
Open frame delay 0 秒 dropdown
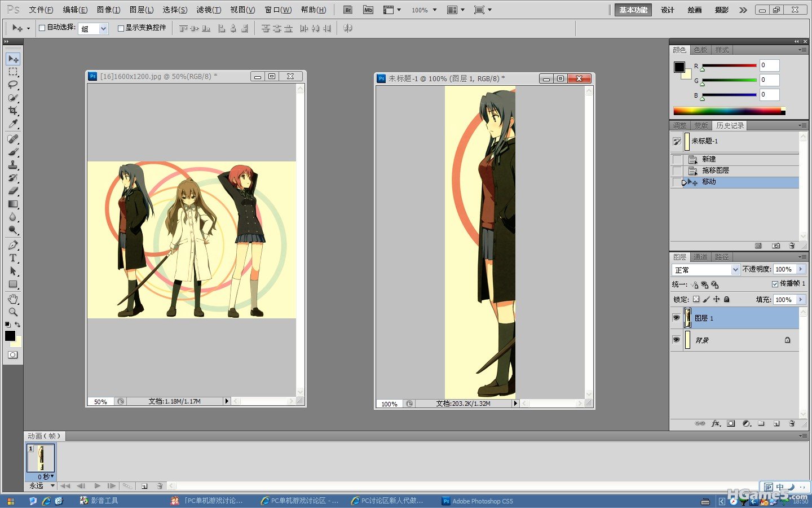coord(46,477)
